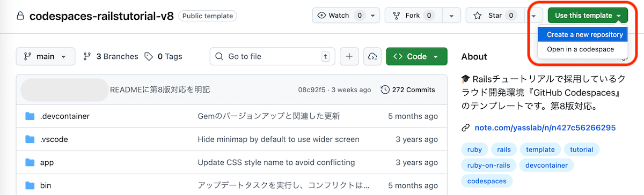Click the About heading
644x195 pixels.
tap(474, 56)
